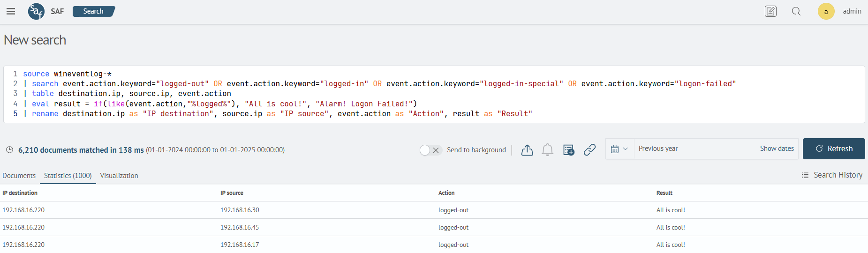Click the SAF title text
This screenshot has height=253, width=868.
pos(57,11)
